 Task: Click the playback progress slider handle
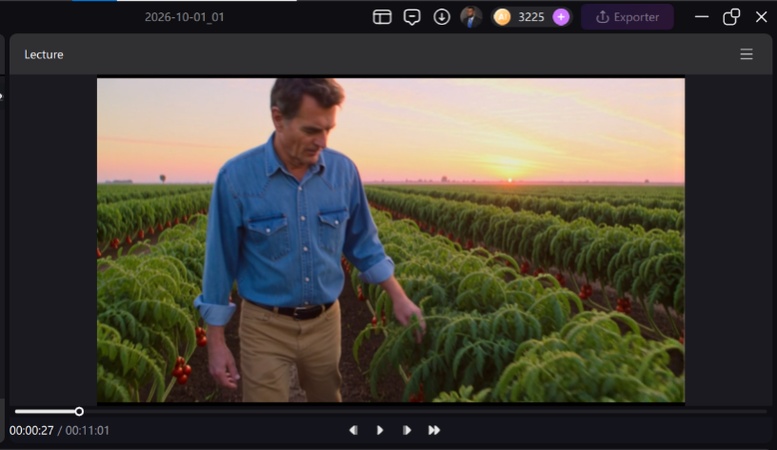click(79, 411)
